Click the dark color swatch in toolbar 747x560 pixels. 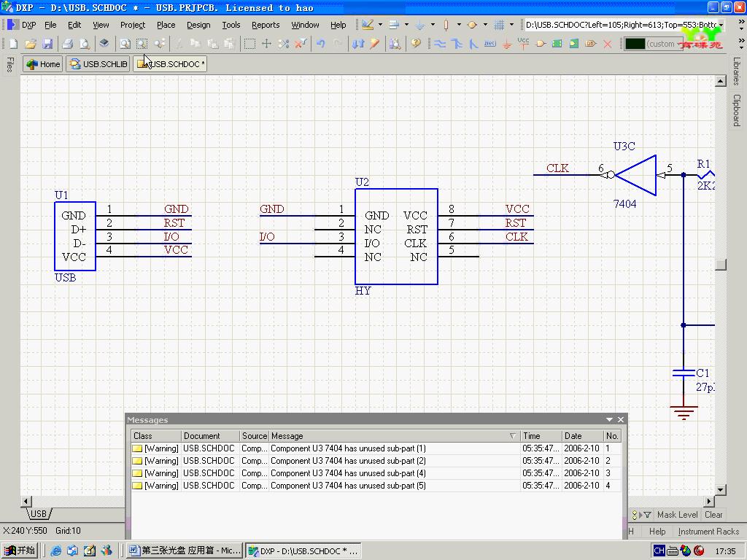click(x=635, y=44)
